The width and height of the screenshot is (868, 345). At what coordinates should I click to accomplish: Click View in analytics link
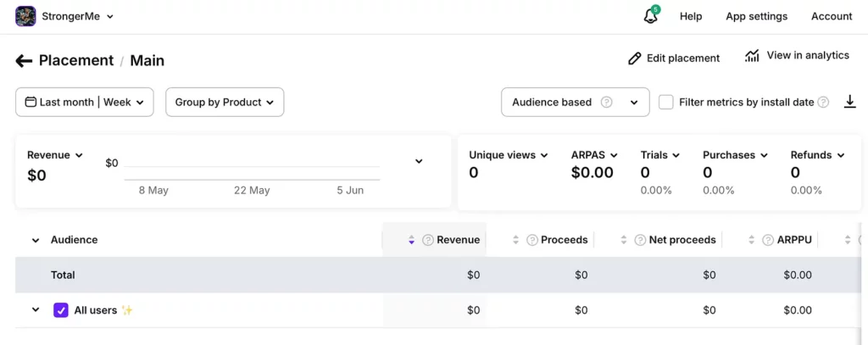click(797, 56)
